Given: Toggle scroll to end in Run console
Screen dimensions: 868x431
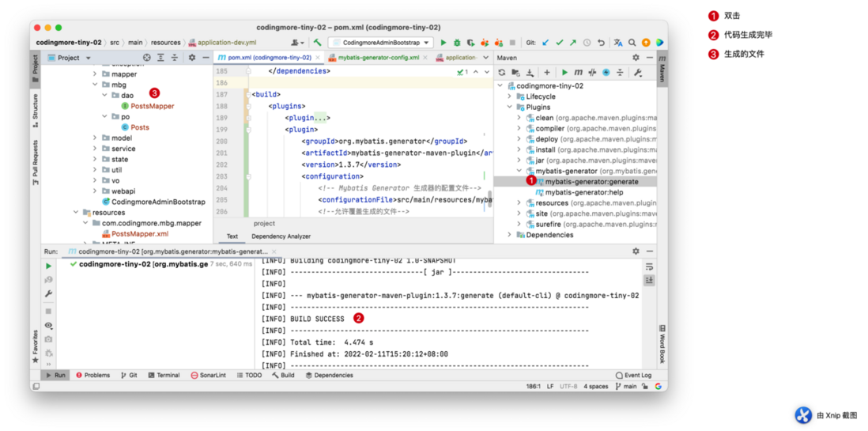Looking at the screenshot, I should click(x=650, y=280).
